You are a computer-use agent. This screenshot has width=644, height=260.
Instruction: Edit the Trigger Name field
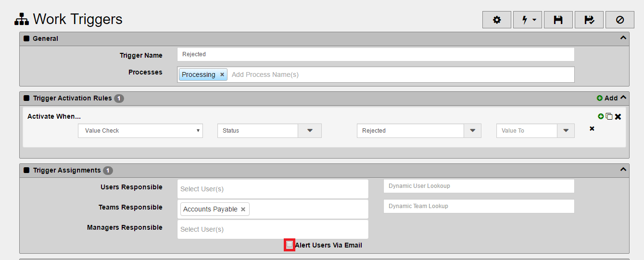coord(376,54)
